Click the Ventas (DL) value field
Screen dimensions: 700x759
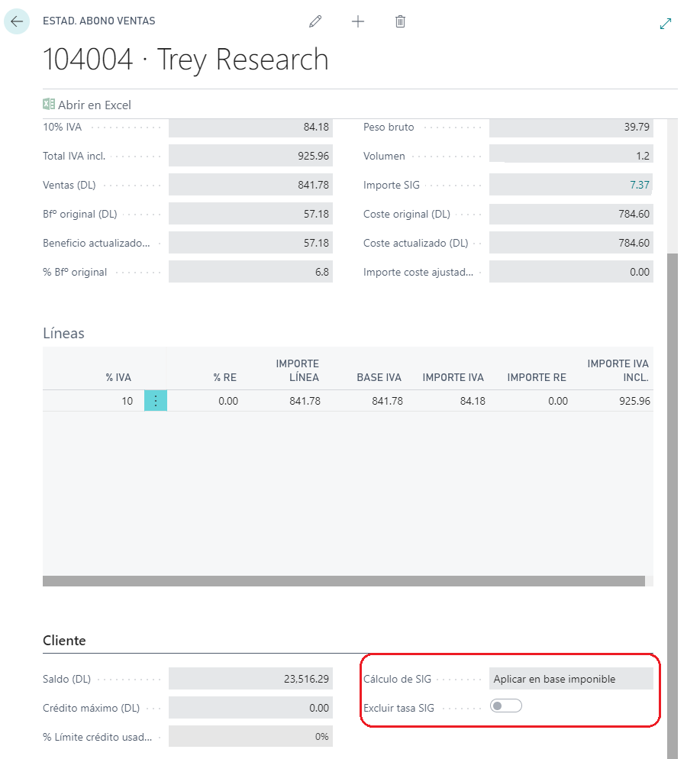point(250,185)
